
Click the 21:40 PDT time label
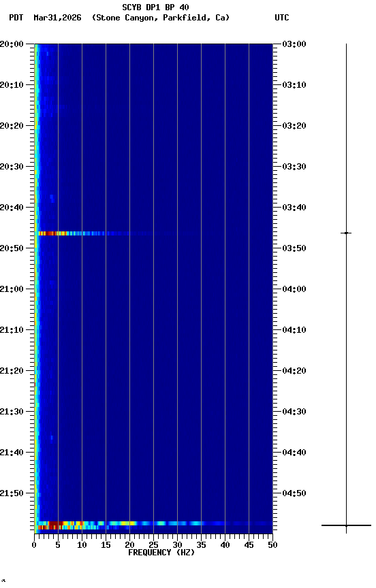pos(12,453)
